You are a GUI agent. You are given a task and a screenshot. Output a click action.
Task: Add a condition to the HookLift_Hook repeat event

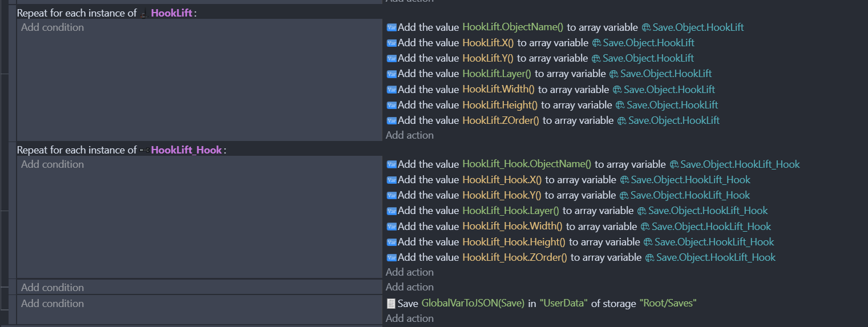pyautogui.click(x=53, y=164)
